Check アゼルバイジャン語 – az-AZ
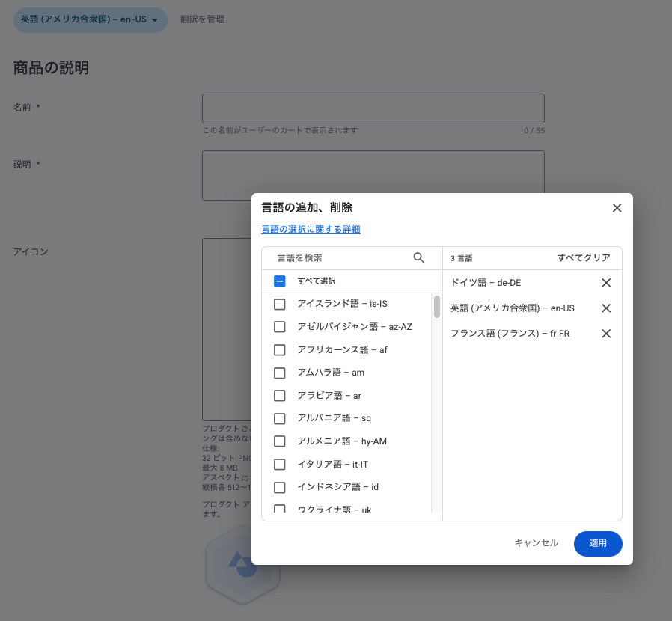 pyautogui.click(x=279, y=327)
